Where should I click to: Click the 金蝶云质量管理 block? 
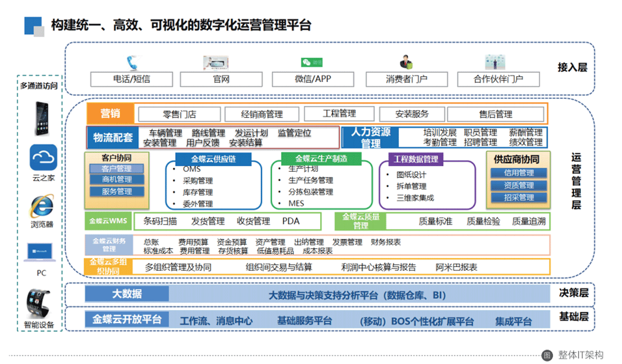360,221
